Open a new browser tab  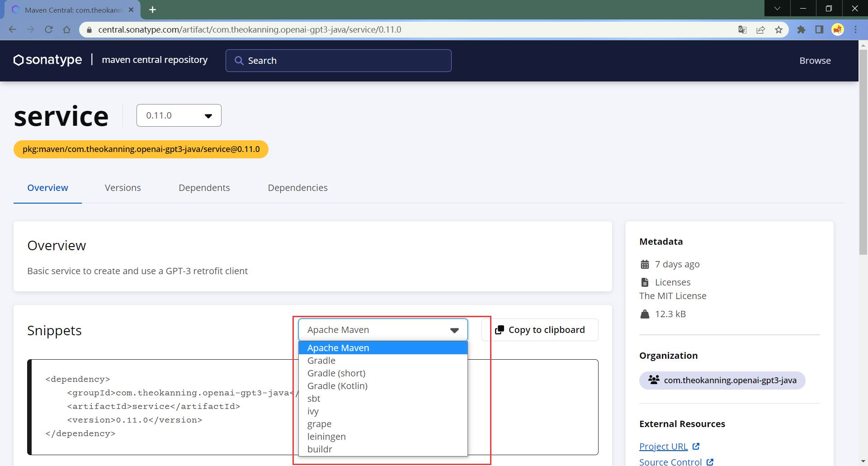click(x=153, y=10)
